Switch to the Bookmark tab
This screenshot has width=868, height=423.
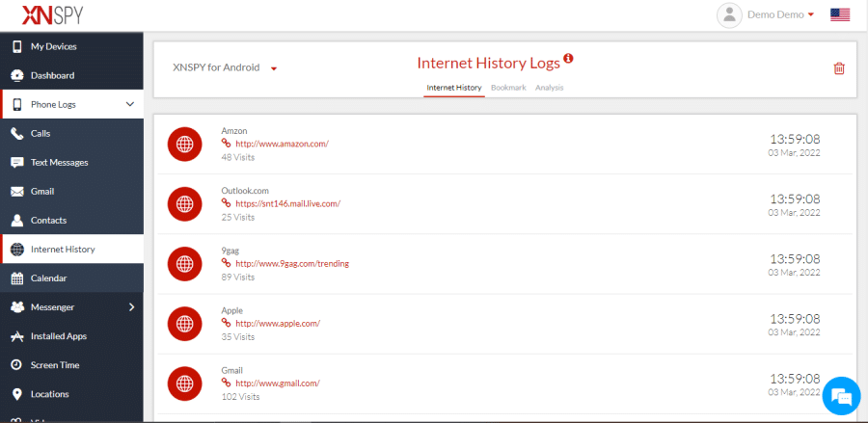508,88
